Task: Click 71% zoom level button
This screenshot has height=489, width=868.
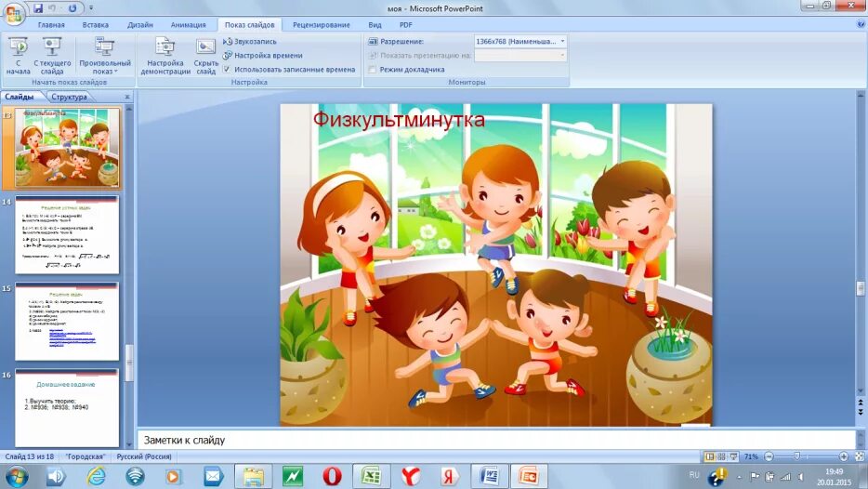Action: tap(751, 456)
